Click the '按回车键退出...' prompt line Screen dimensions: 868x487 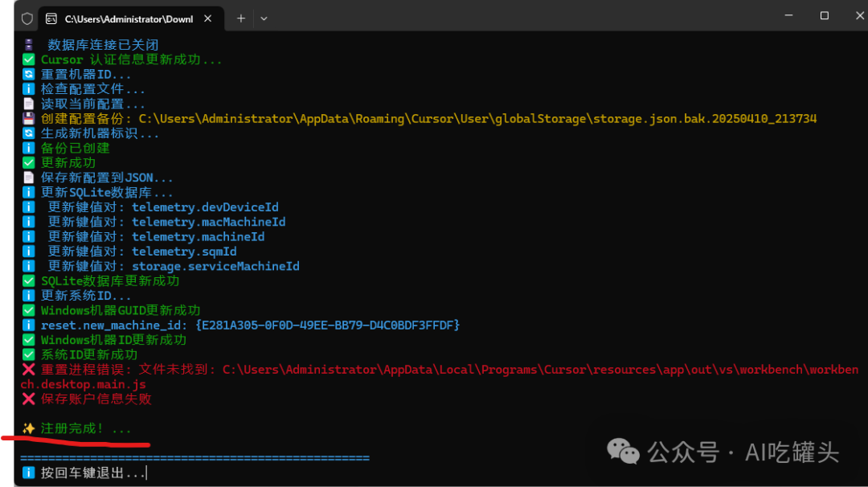click(x=93, y=473)
